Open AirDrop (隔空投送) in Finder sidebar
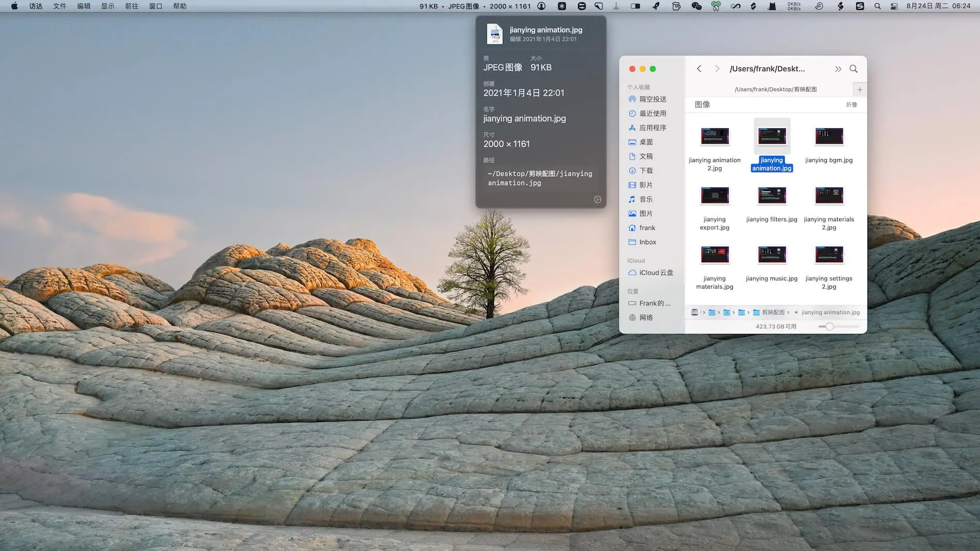This screenshot has height=551, width=980. tap(647, 99)
